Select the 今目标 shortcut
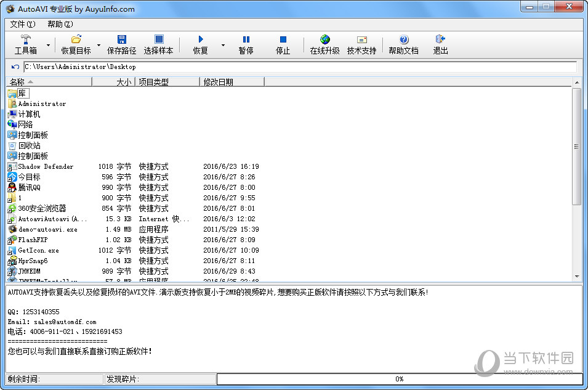This screenshot has height=390, width=588. [x=24, y=177]
